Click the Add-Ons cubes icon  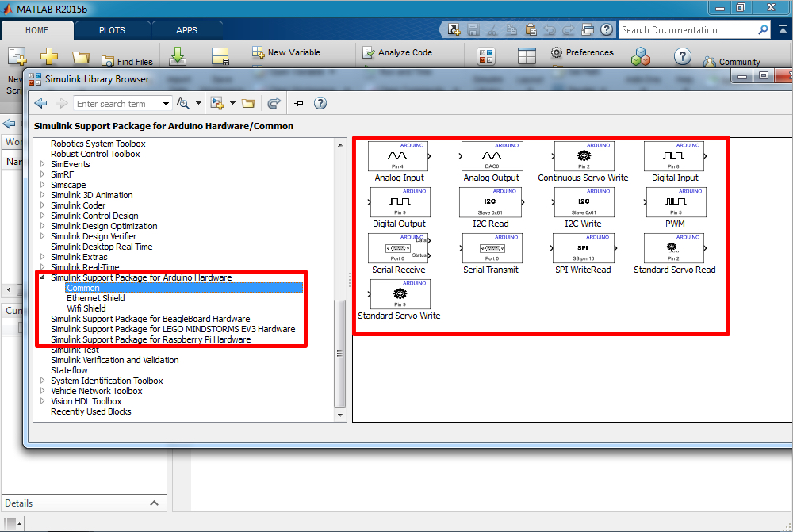pyautogui.click(x=640, y=56)
